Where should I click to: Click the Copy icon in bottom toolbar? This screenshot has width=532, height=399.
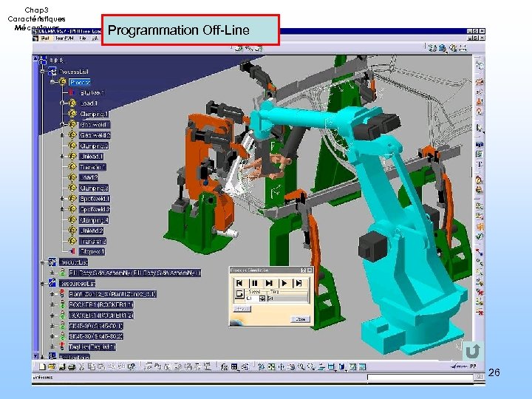[92, 366]
